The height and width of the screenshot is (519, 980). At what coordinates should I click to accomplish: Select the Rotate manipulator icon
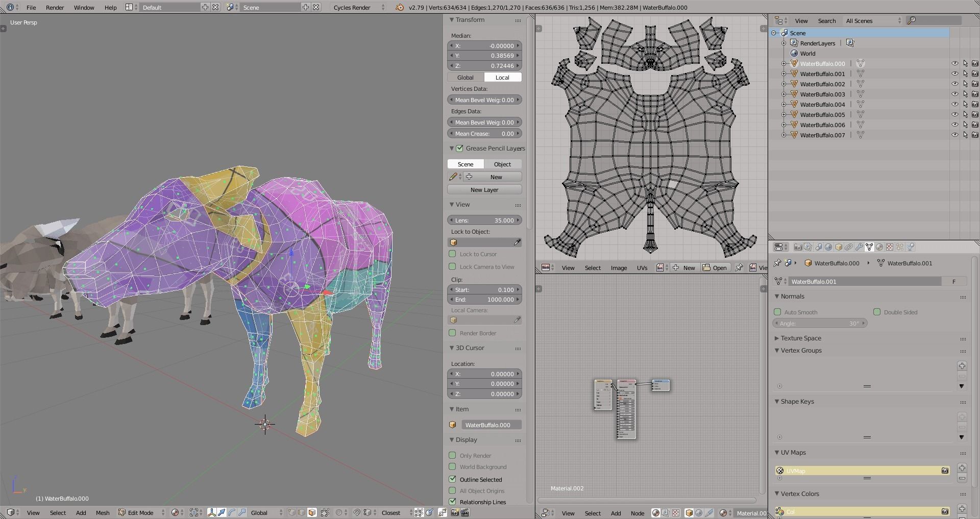point(232,512)
